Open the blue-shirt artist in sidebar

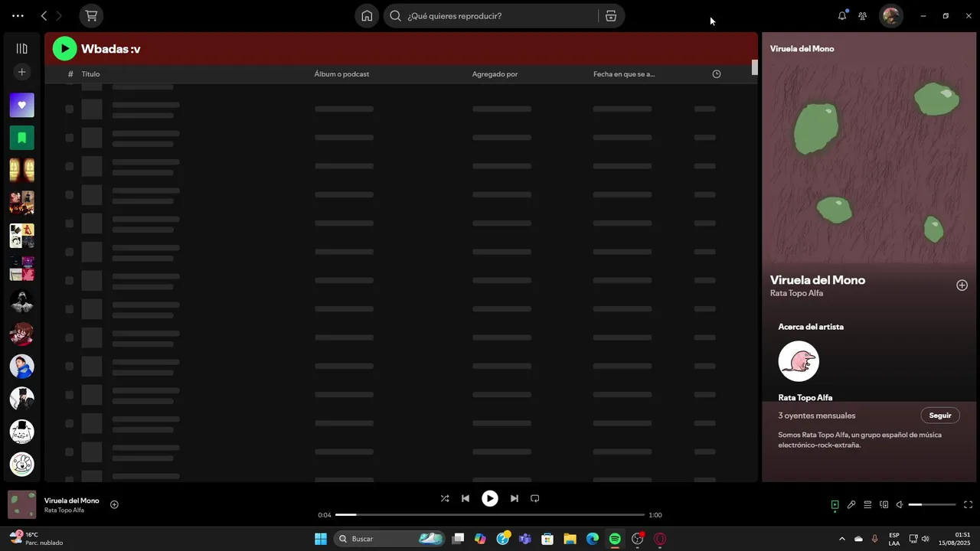(x=21, y=366)
